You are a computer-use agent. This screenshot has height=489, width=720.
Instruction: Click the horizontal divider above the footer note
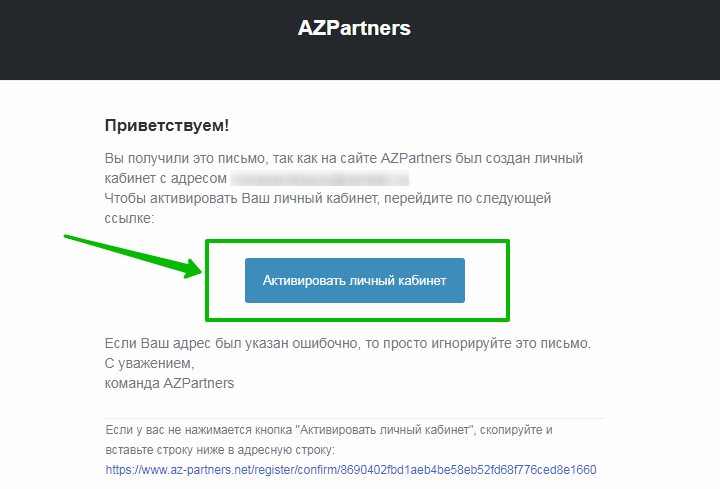point(354,418)
